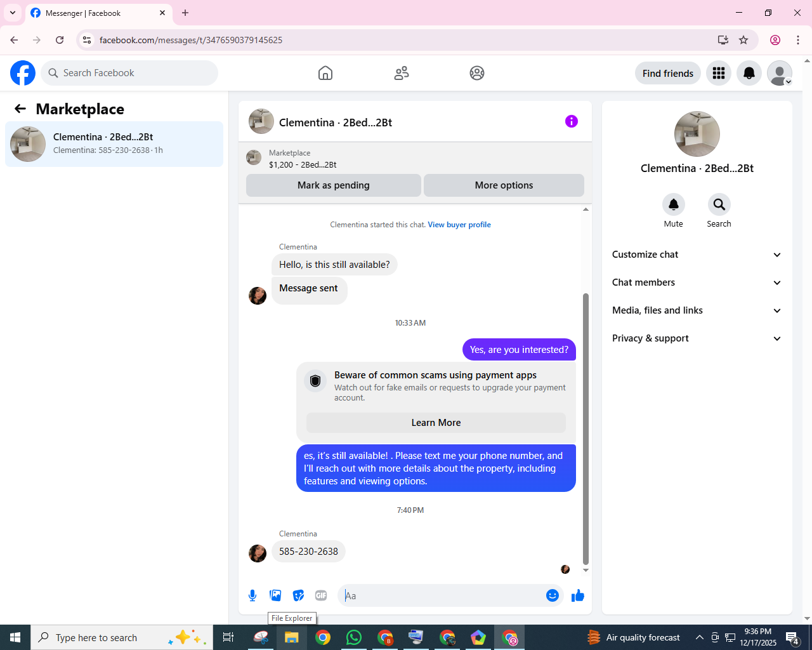This screenshot has height=650, width=812.
Task: Expand Media, files and links section
Action: tap(697, 310)
